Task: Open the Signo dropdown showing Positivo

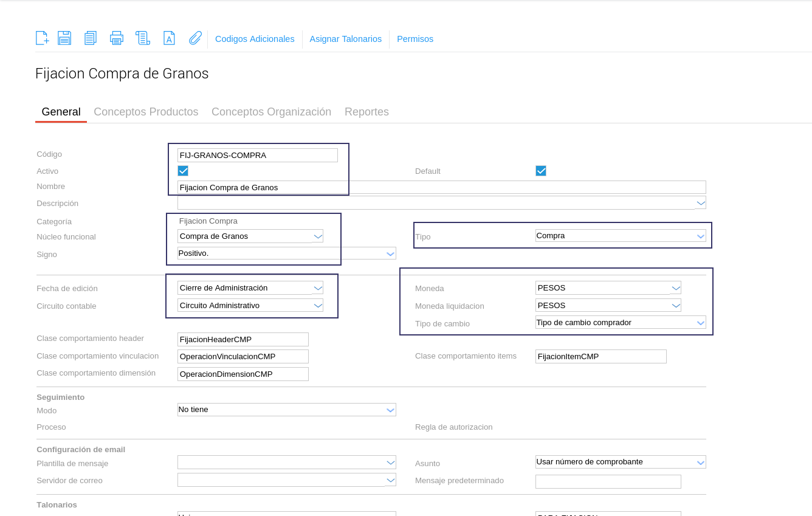Action: (x=390, y=253)
